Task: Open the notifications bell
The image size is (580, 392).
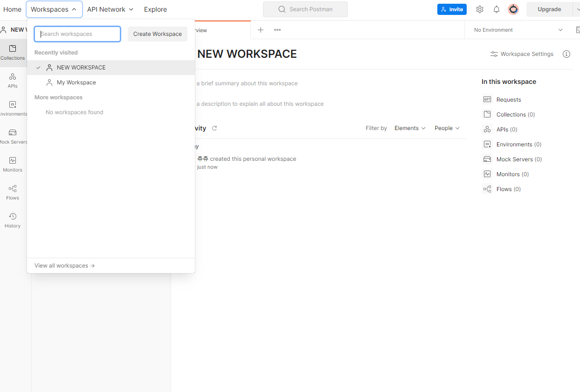Action: click(x=497, y=9)
